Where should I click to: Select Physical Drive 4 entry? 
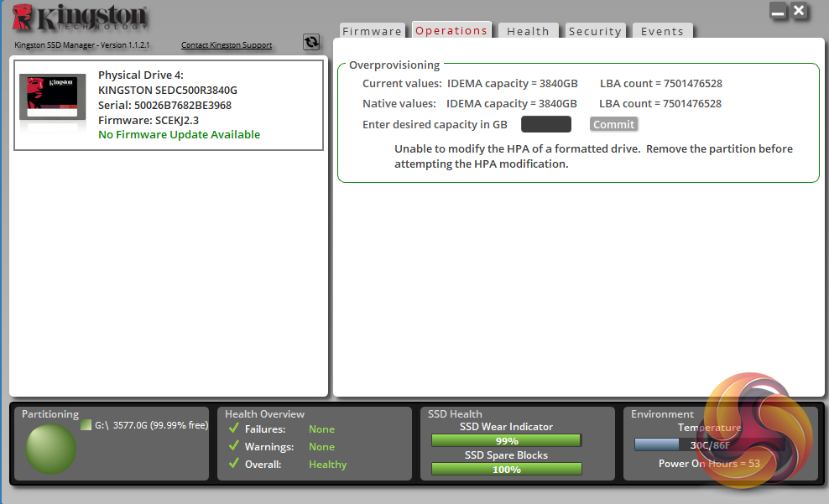coord(169,105)
